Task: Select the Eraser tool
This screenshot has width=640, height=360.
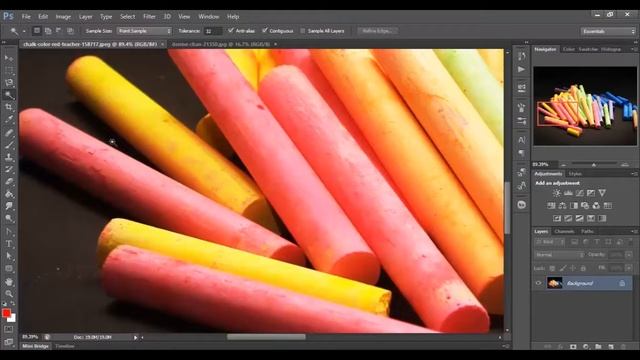Action: pyautogui.click(x=9, y=182)
